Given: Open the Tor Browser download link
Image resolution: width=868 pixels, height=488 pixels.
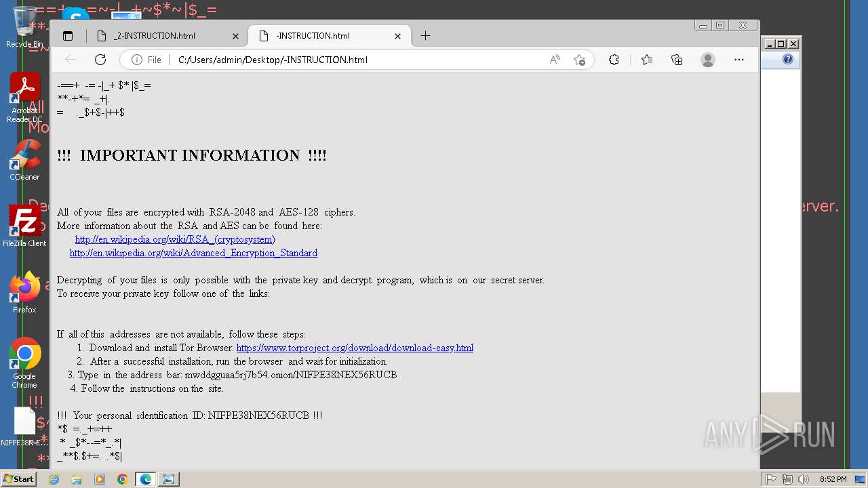Looking at the screenshot, I should [355, 348].
